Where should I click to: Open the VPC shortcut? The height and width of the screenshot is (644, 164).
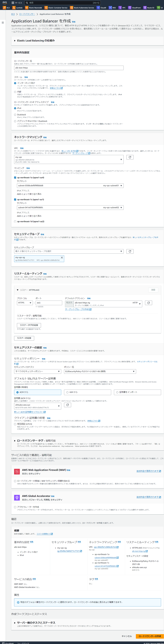pos(122,8)
